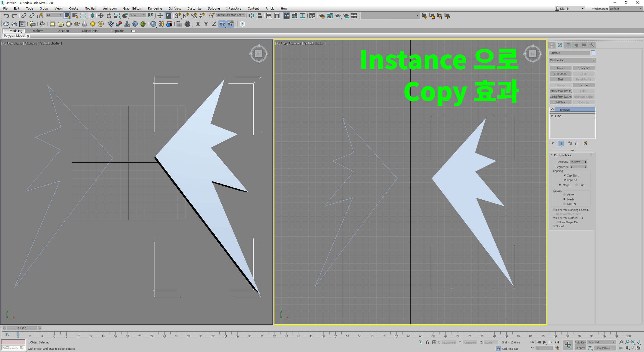The image size is (644, 352).
Task: Open the Mirror tool
Action: 251,16
